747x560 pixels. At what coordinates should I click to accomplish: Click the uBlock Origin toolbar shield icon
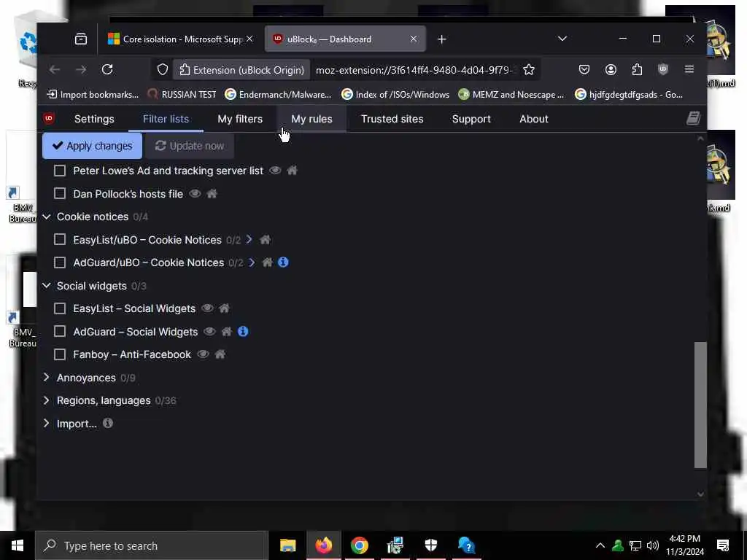(662, 69)
